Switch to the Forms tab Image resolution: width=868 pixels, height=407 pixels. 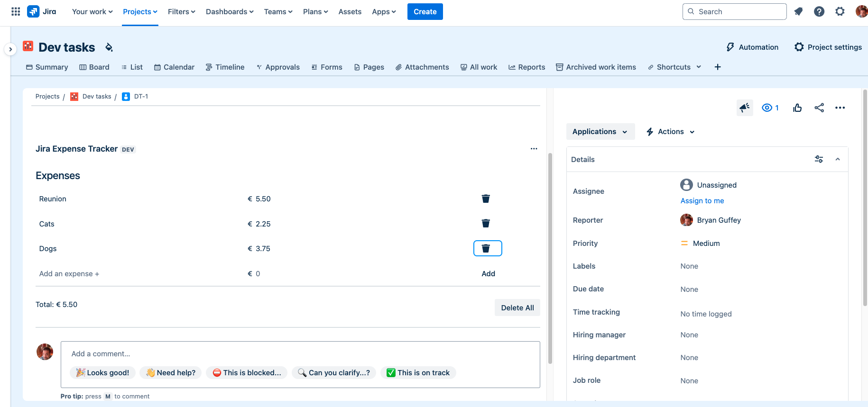point(327,67)
